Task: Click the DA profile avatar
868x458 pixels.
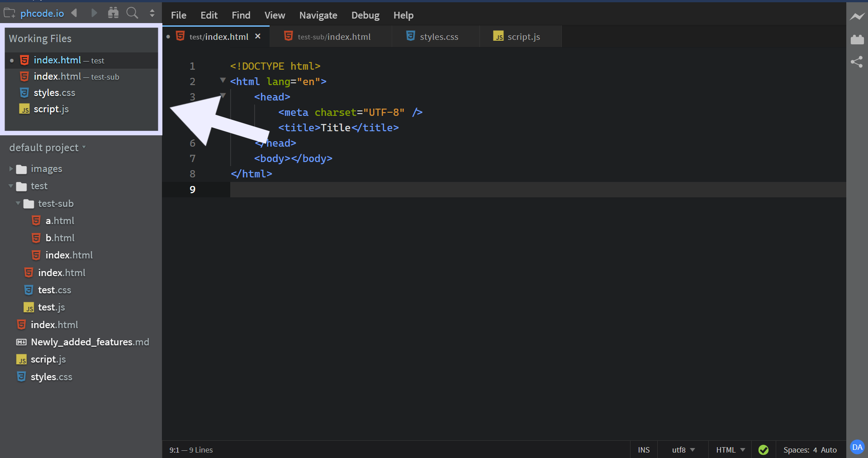Action: click(857, 447)
